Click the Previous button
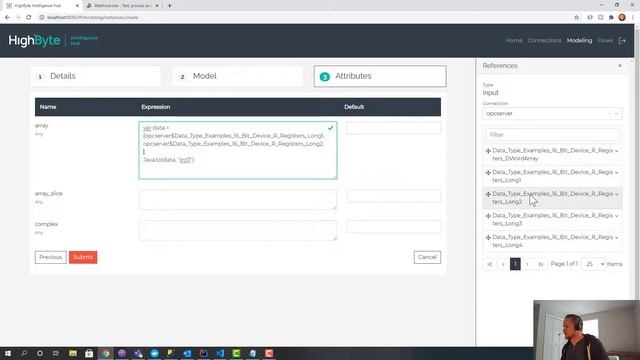The width and height of the screenshot is (640, 360). (51, 257)
